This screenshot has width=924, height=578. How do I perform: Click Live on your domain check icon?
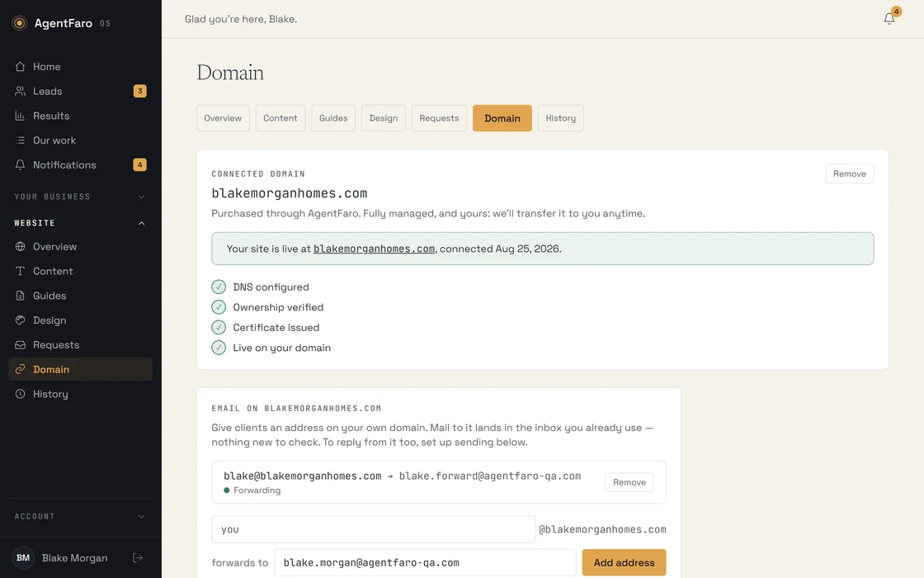[219, 348]
